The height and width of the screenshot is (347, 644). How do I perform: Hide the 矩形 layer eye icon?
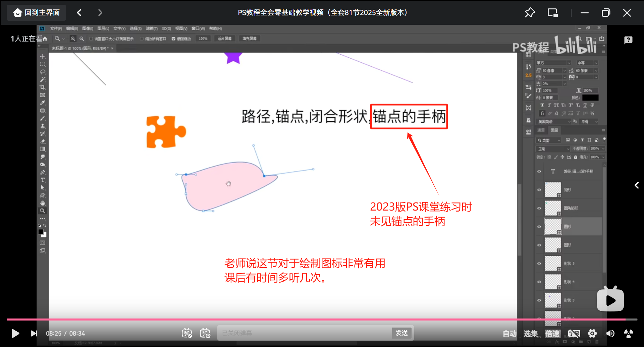(539, 190)
